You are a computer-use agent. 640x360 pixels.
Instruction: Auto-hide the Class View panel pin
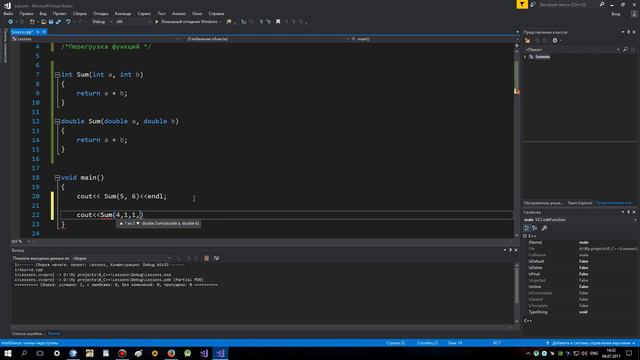[x=629, y=32]
